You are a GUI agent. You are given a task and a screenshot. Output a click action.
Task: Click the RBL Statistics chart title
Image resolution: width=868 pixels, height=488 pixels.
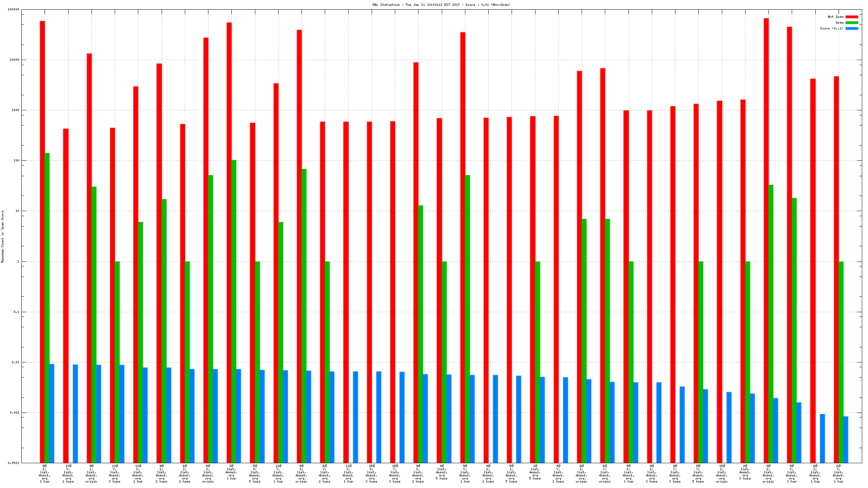[x=441, y=5]
